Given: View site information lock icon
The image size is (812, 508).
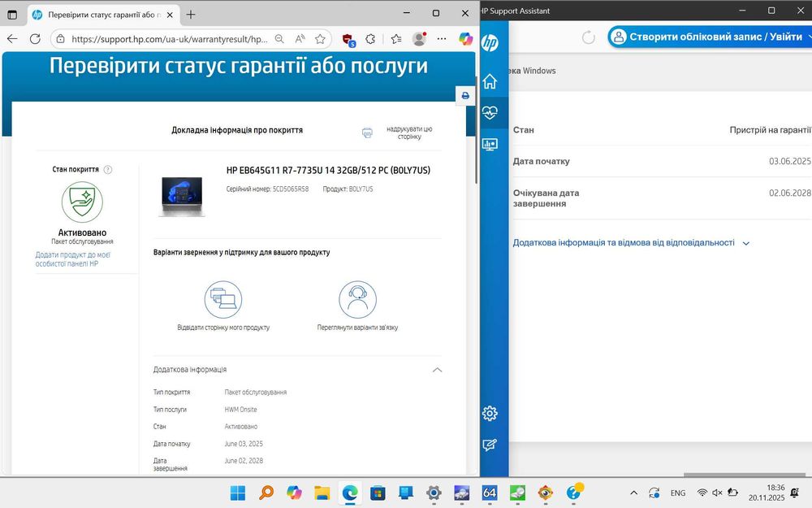Looking at the screenshot, I should click(x=61, y=39).
